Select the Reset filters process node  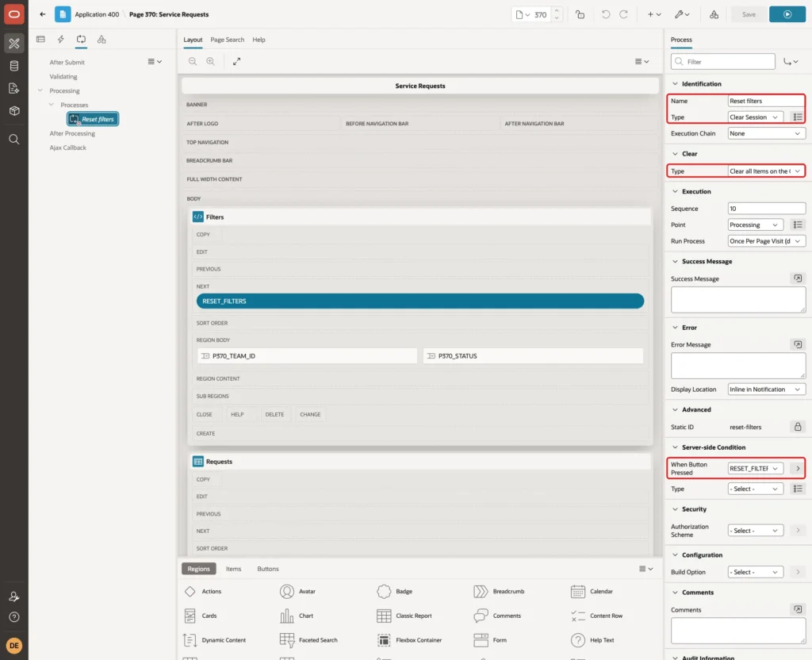pos(93,119)
